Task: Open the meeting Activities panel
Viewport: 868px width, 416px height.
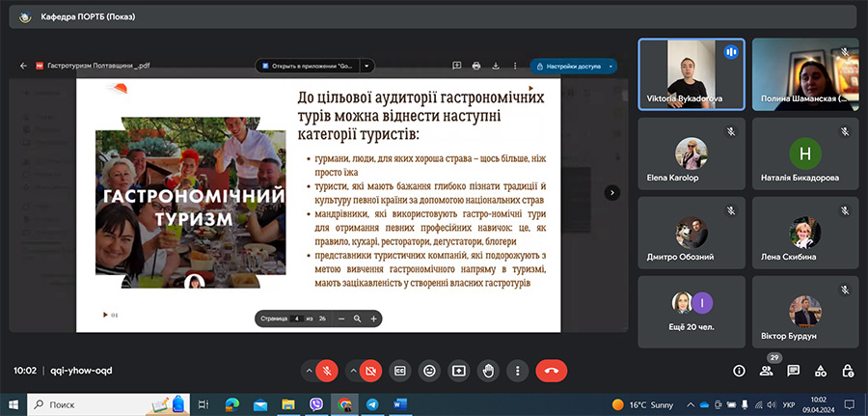Action: pos(820,370)
